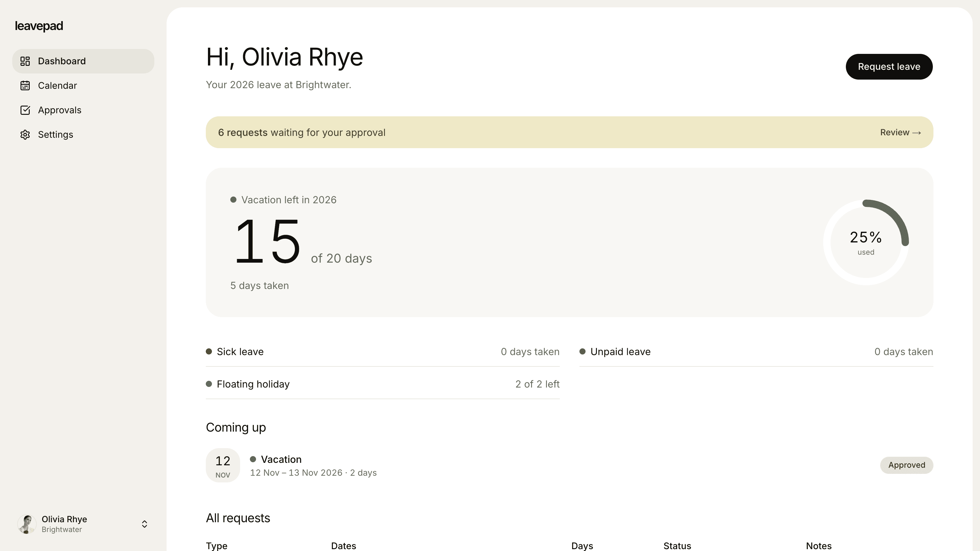
Task: Click the Type column header
Action: coord(217,546)
